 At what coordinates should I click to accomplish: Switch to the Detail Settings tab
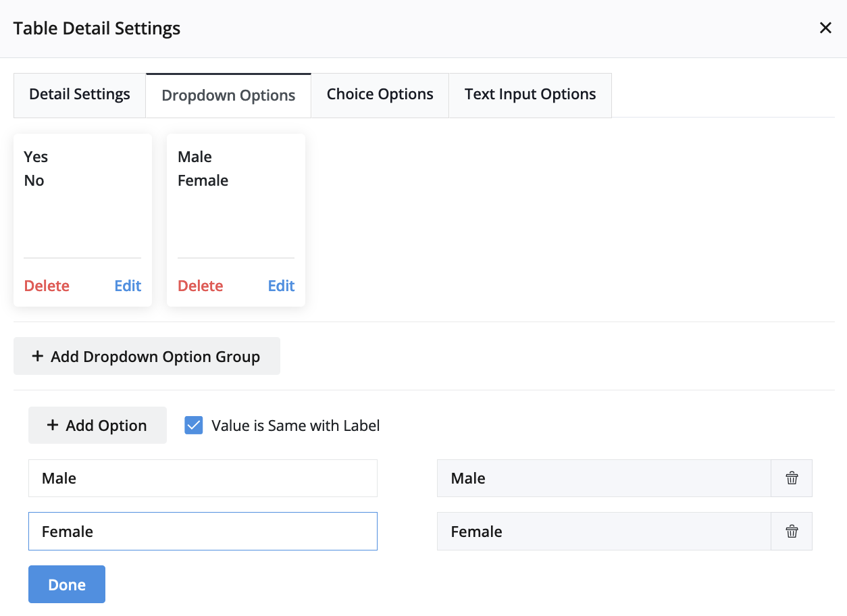click(80, 95)
